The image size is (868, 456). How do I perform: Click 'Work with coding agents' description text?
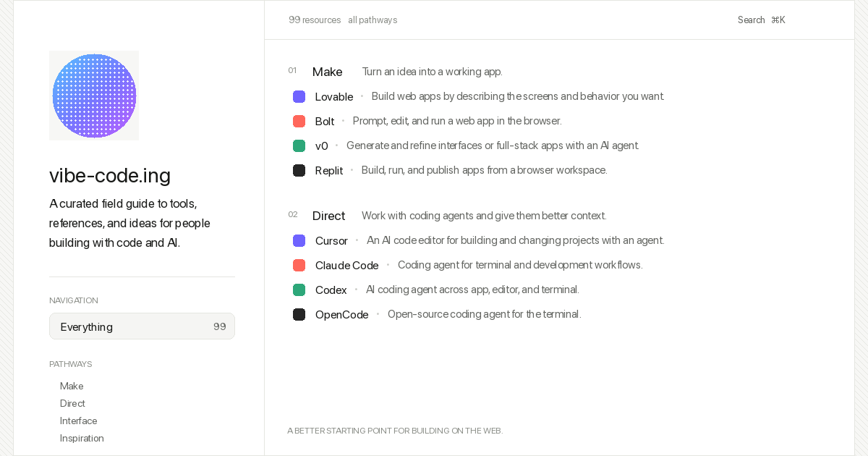tap(484, 216)
